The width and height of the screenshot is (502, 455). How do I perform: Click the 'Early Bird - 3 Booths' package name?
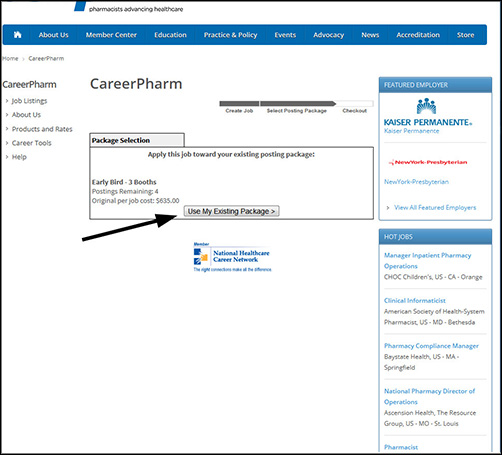[x=124, y=182]
